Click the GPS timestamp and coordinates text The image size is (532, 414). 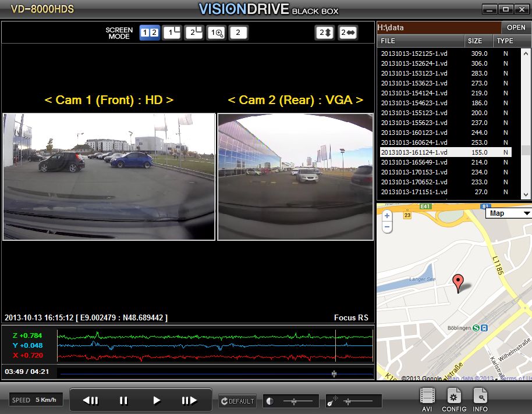pos(86,317)
